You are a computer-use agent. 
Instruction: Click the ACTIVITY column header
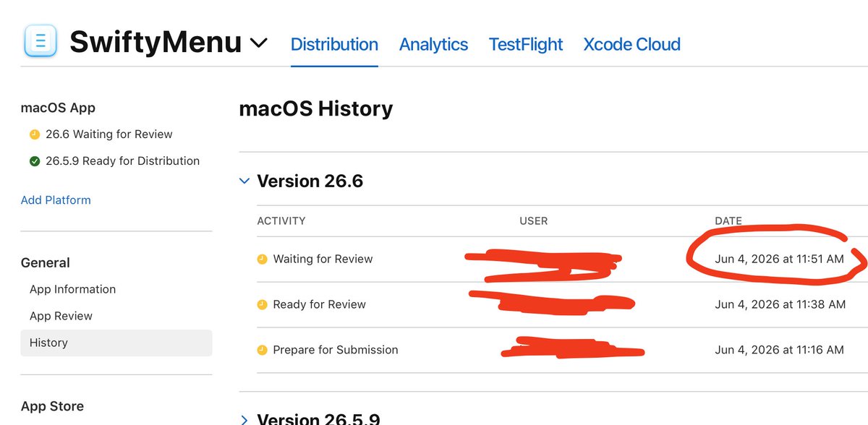[x=281, y=220]
